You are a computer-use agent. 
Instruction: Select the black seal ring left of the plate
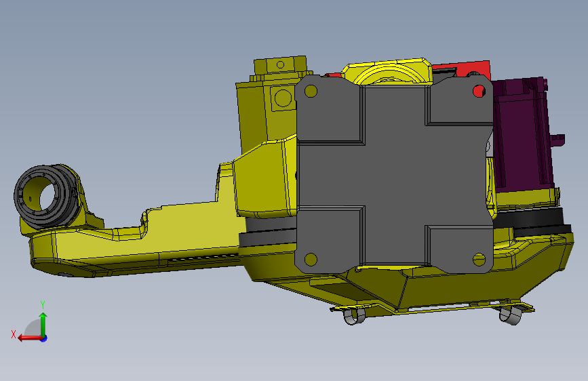[268, 233]
